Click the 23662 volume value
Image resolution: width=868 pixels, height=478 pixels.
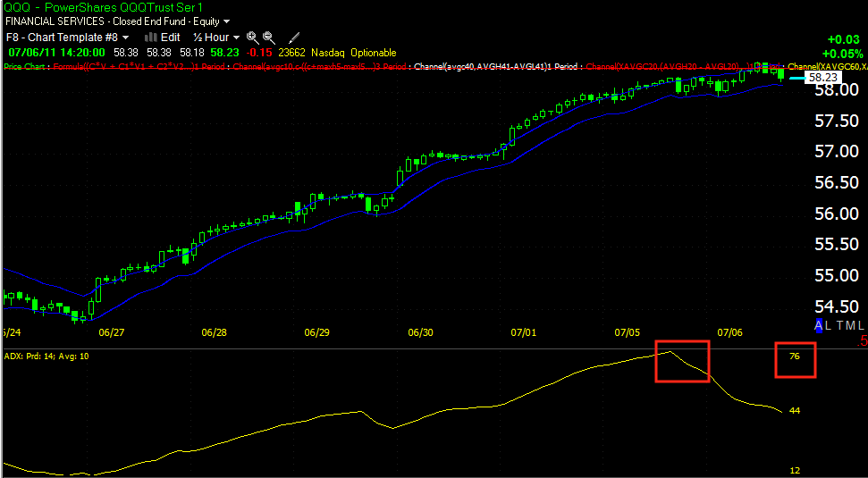point(291,53)
